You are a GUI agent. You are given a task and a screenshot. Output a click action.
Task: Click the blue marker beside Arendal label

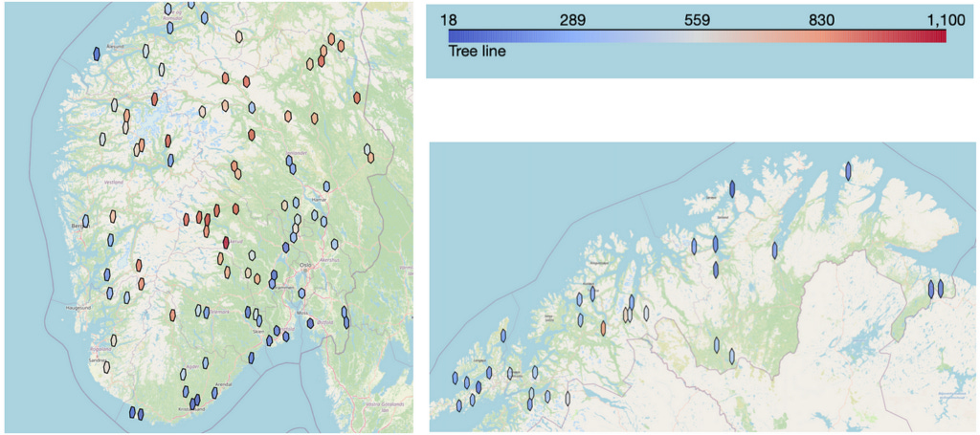(x=214, y=393)
